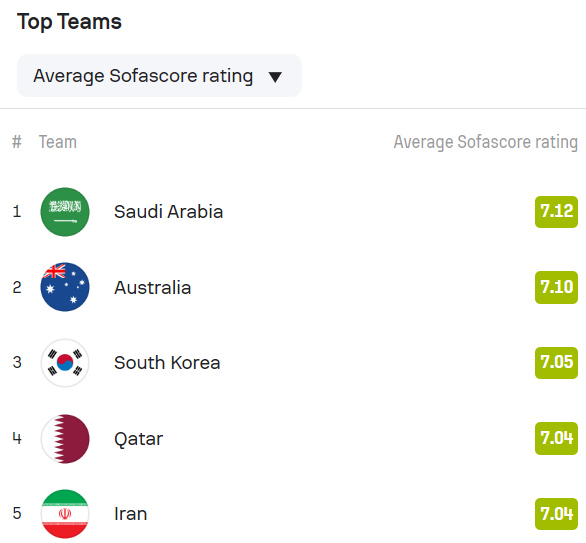
Task: Open the Australia team link
Action: tap(152, 287)
